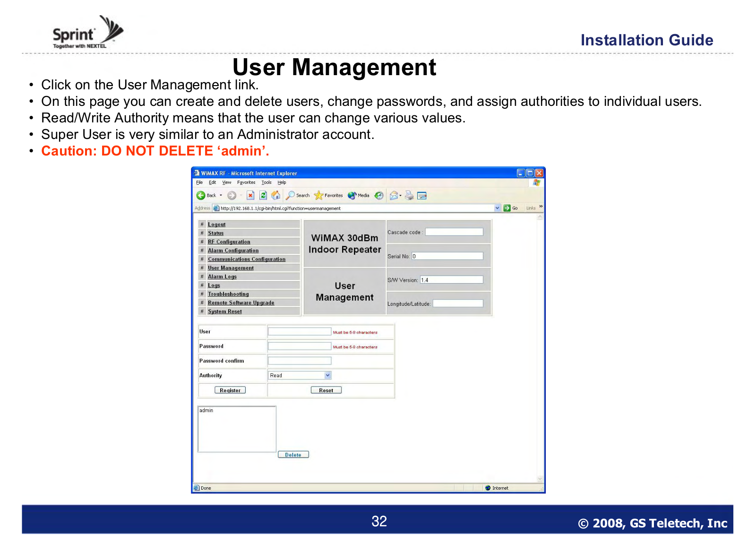Open the Media globe button
The width and height of the screenshot is (756, 535).
click(x=352, y=195)
